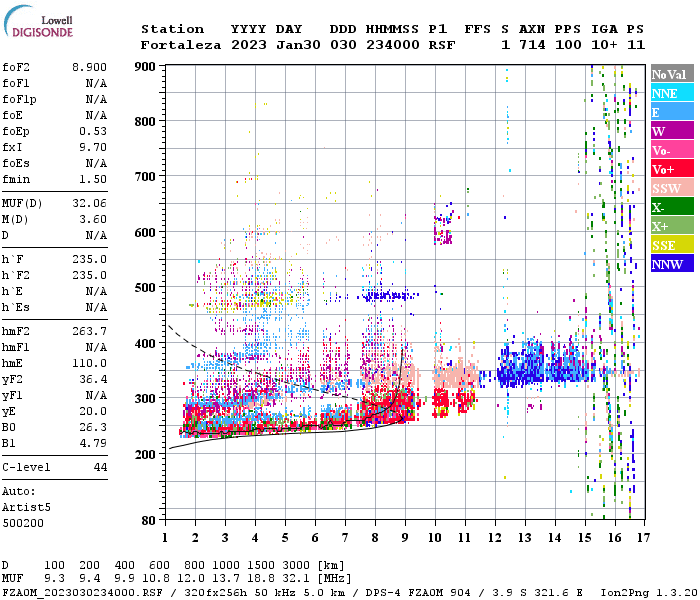Click the B1 value 4.79
Screen dimensions: 700x600
point(93,444)
